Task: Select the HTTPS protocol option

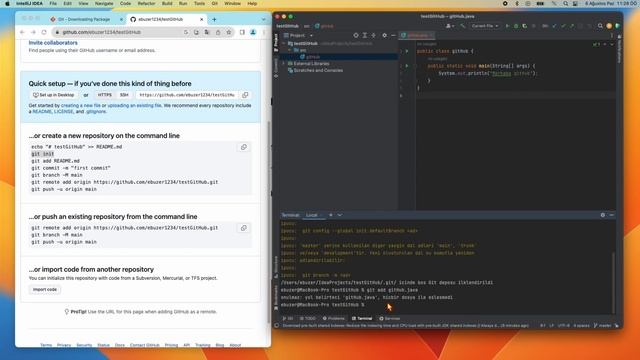Action: (x=104, y=95)
